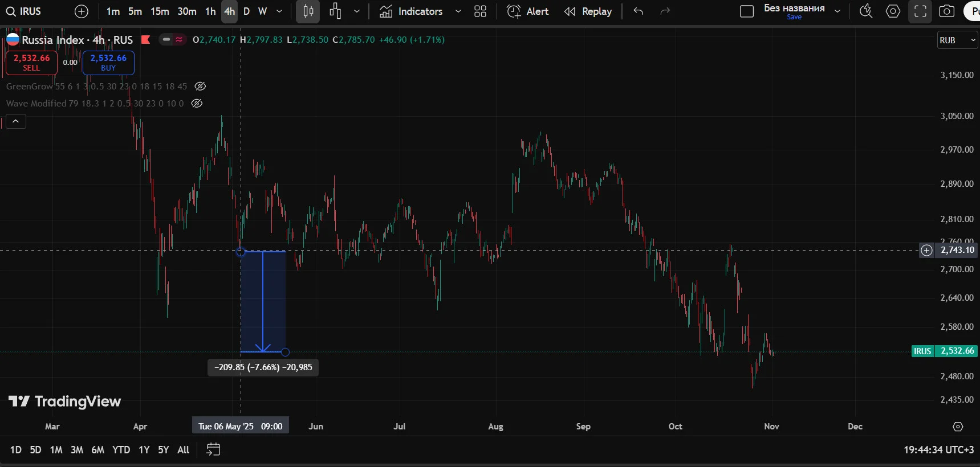Screen dimensions: 980x467
Task: Toggle visibility of GreenGrow indicator
Action: [x=200, y=87]
